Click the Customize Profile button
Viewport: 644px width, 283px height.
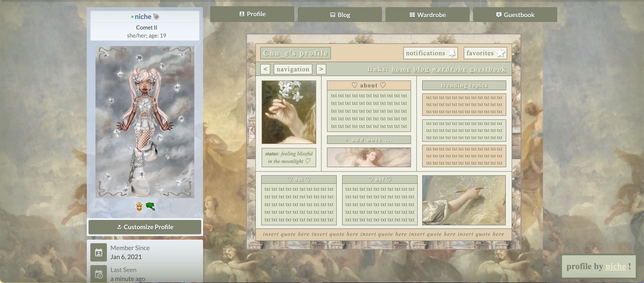point(145,227)
